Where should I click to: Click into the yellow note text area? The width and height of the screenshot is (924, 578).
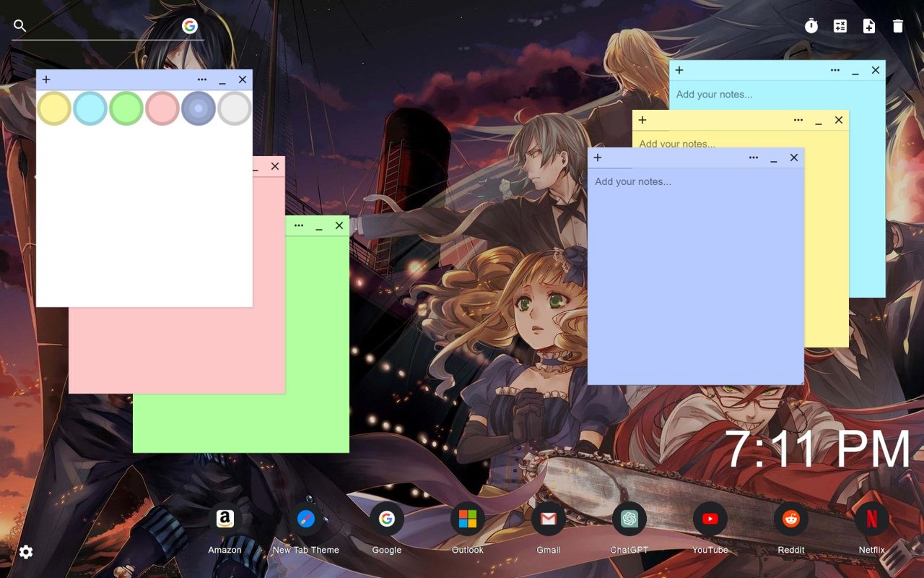point(741,139)
